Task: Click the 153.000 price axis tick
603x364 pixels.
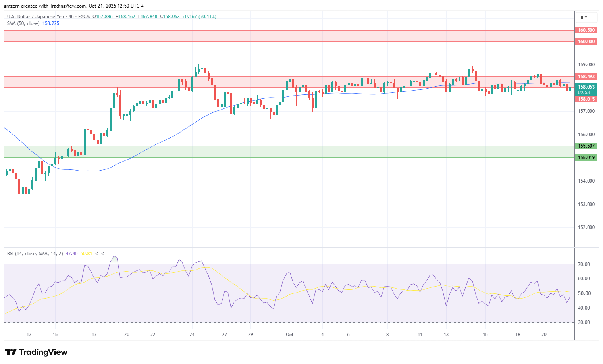Action: [x=586, y=204]
